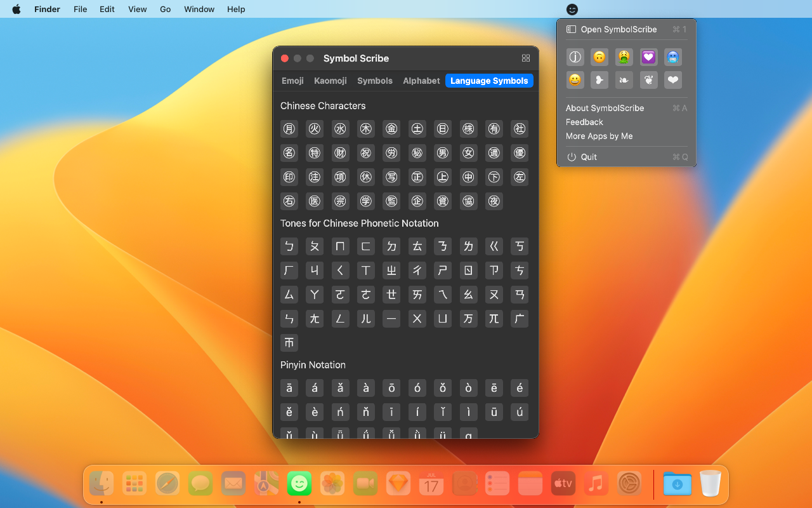
Task: Click the grid view icon in Symbol Scribe title bar
Action: (526, 58)
